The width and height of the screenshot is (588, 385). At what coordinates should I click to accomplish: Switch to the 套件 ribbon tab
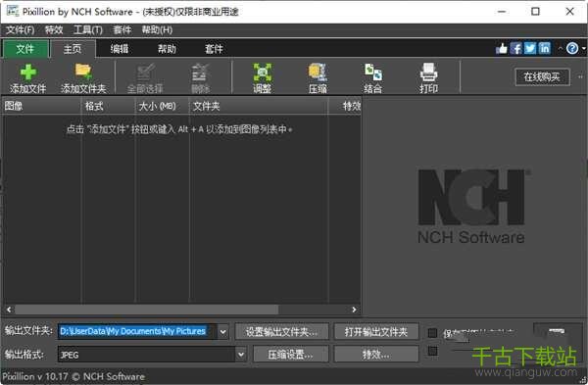[214, 49]
